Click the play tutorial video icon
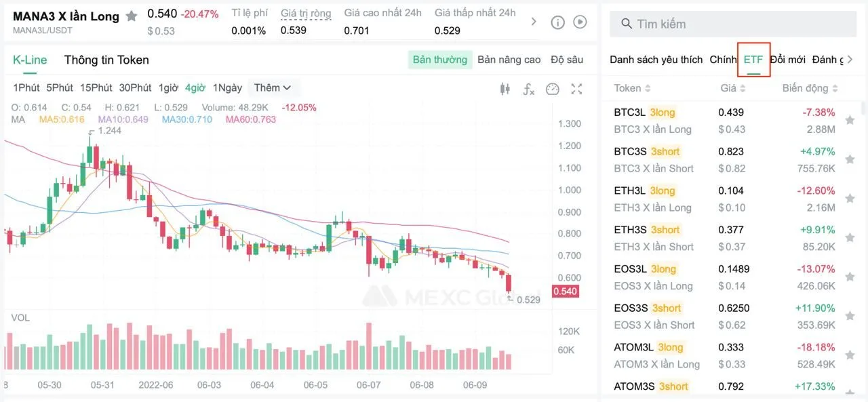Screen dimensions: 868x402 tap(580, 22)
